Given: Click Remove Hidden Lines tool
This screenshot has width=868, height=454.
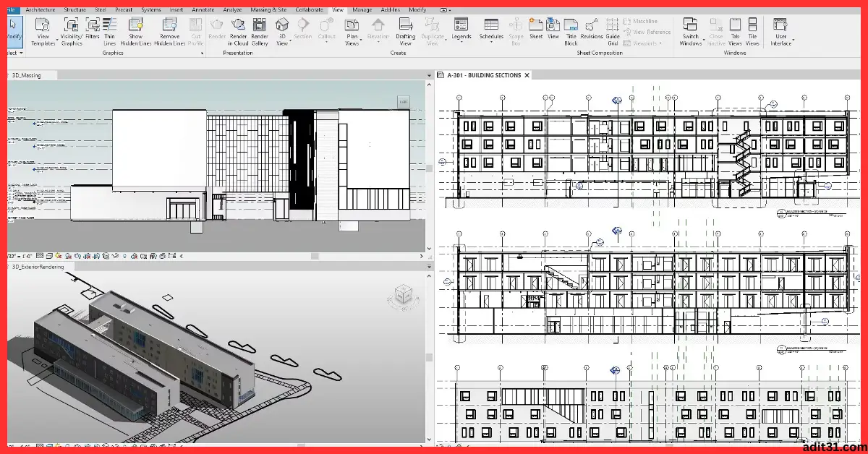Looking at the screenshot, I should point(170,33).
